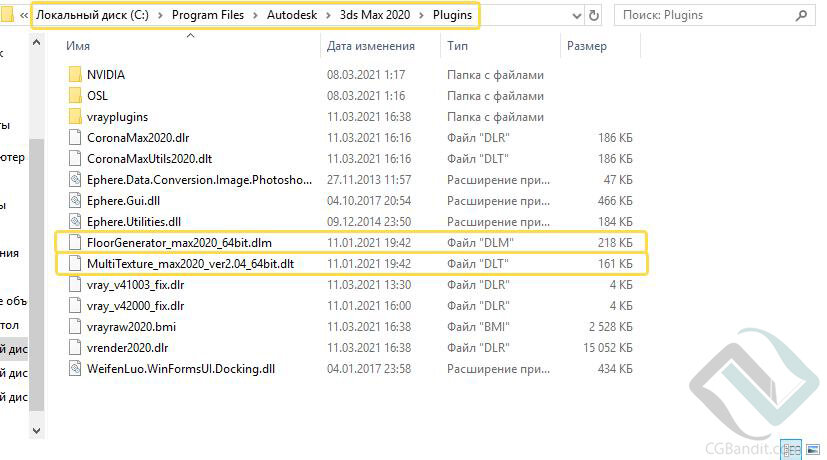Click the FloorGenerator_max2020_64bit.dlm file icon
The width and height of the screenshot is (827, 460).
pos(75,243)
